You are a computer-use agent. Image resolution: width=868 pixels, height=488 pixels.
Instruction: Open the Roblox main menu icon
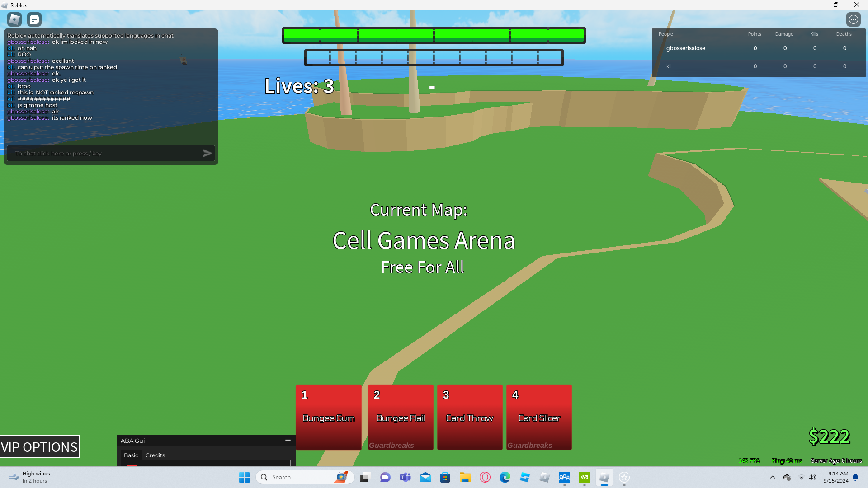[x=14, y=19]
